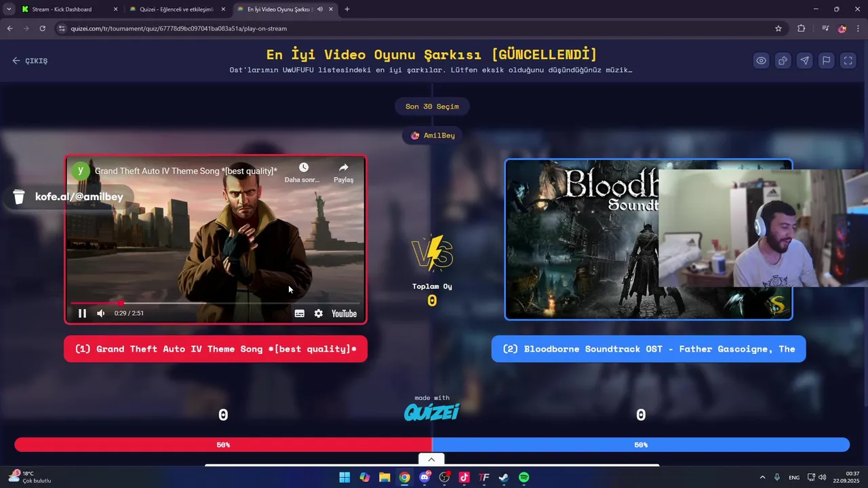The height and width of the screenshot is (488, 868).
Task: Click the microphone tray icon
Action: point(777,477)
